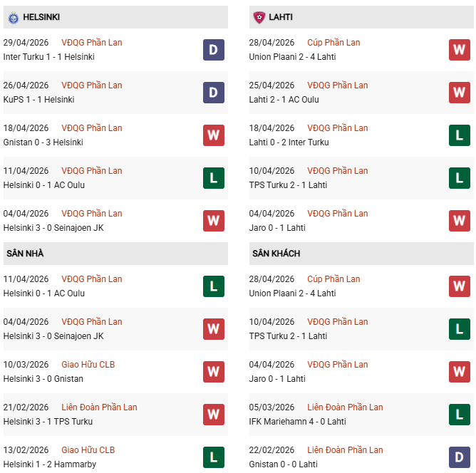Select the SÂN NHÀ section header

click(115, 254)
